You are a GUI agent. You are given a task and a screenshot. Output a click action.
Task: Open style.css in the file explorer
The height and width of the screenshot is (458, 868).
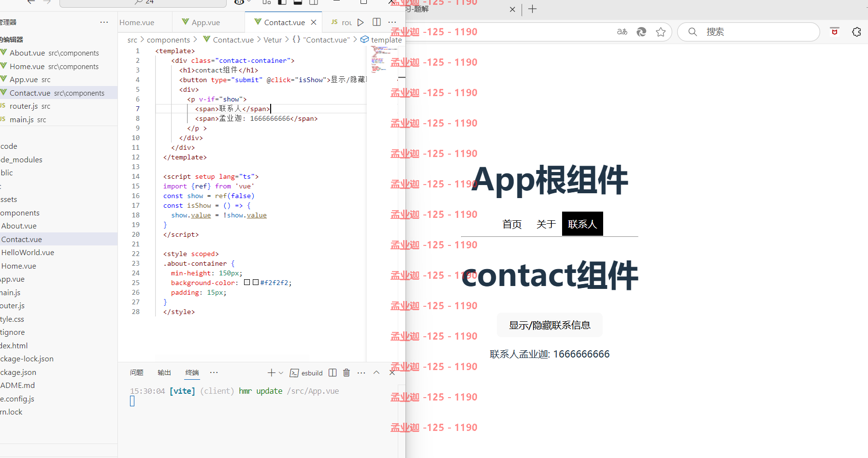click(x=58, y=319)
